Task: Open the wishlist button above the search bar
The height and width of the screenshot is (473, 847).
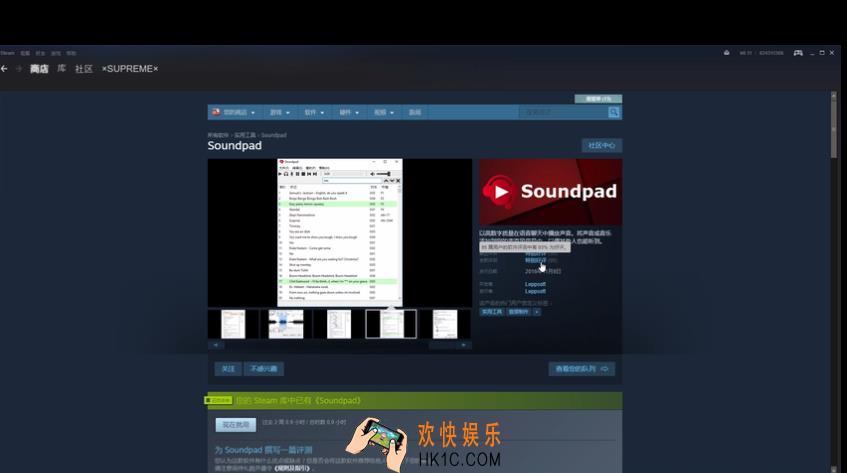Action: click(598, 99)
